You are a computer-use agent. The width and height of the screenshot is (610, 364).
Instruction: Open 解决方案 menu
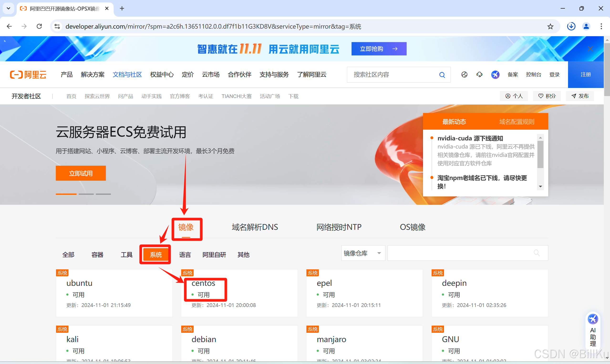93,75
